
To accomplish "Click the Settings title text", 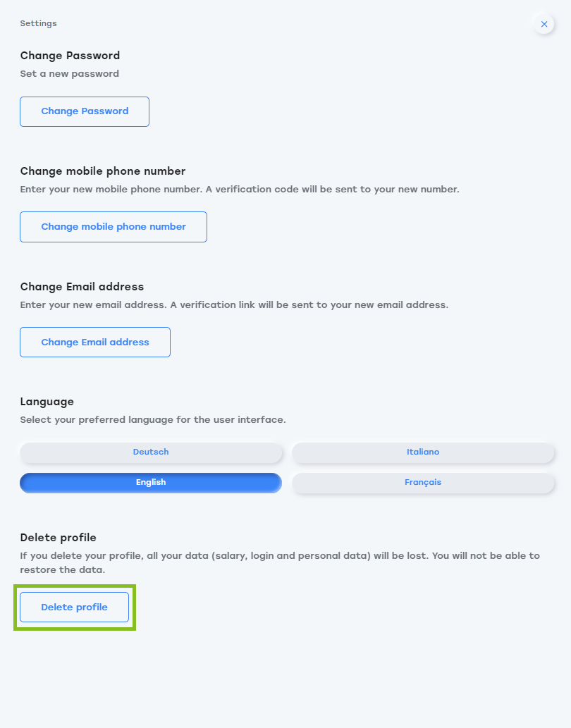I will (39, 24).
